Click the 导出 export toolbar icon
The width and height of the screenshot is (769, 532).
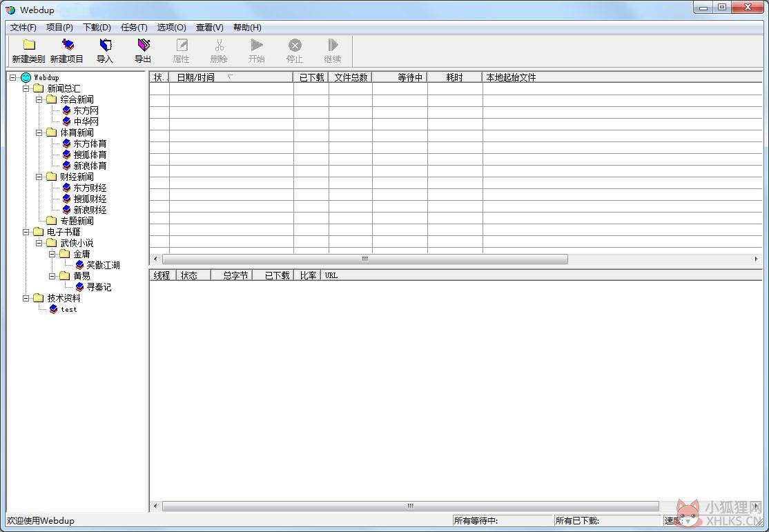click(x=143, y=45)
